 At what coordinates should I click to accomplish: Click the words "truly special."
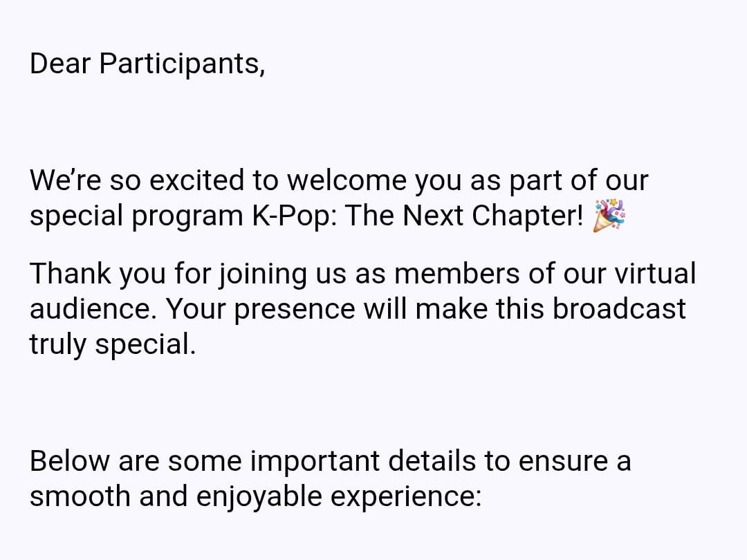click(113, 344)
